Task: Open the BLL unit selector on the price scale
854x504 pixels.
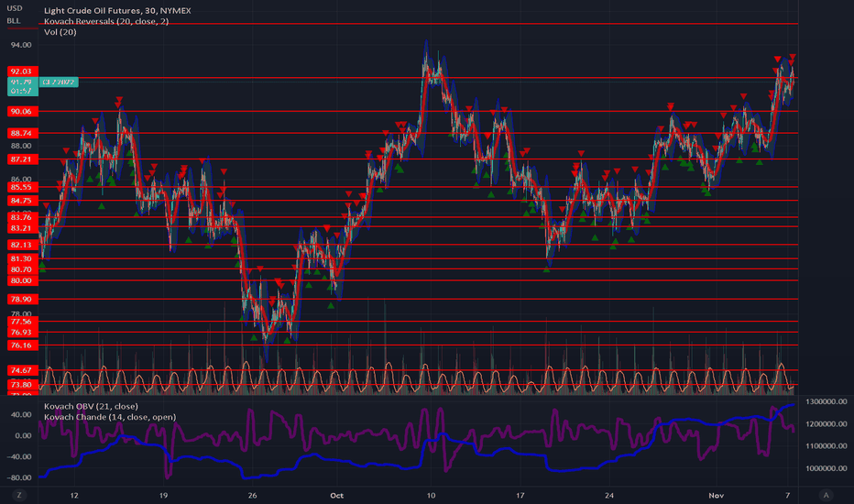Action: [x=14, y=21]
